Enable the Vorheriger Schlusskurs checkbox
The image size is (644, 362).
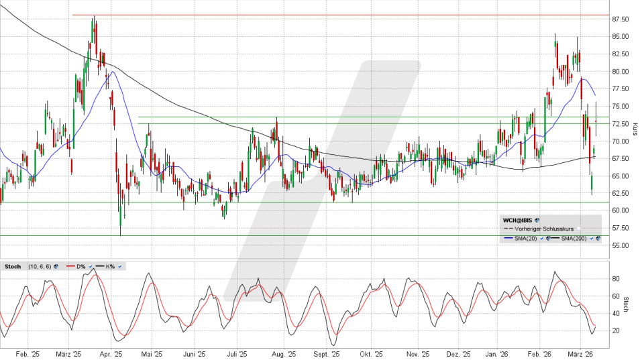(578, 229)
